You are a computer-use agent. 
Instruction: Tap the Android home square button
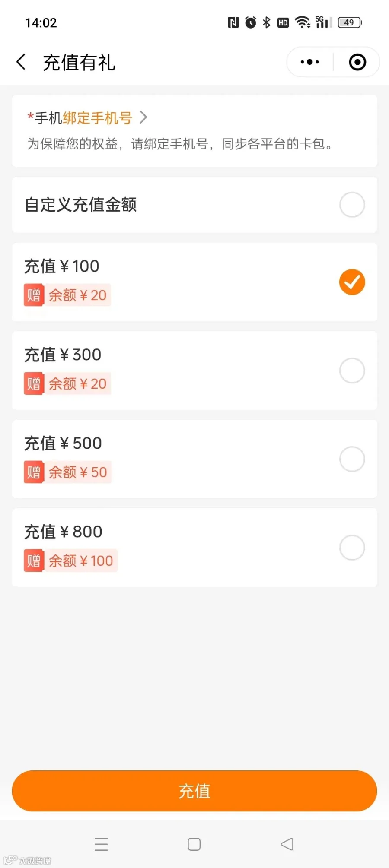pos(194,844)
